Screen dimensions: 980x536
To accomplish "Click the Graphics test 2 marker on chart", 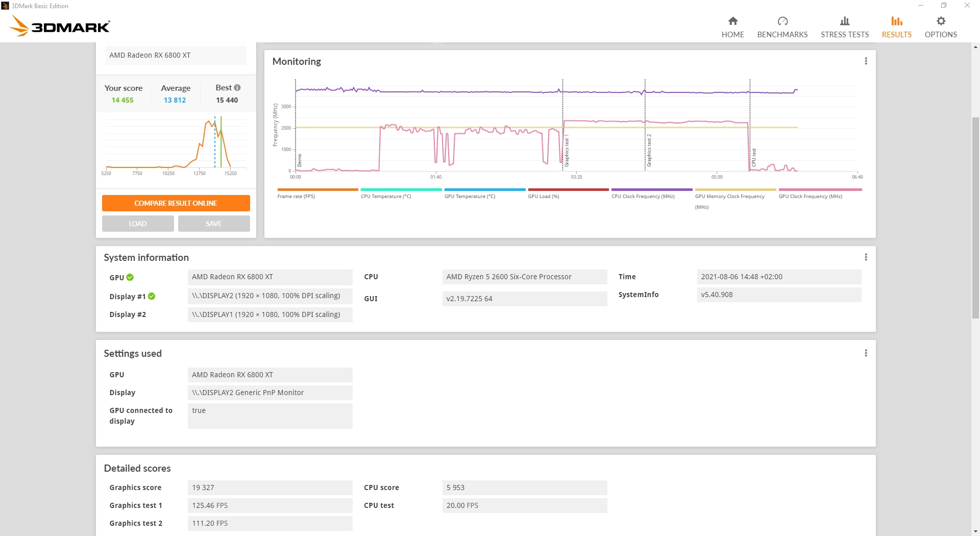I will point(649,150).
